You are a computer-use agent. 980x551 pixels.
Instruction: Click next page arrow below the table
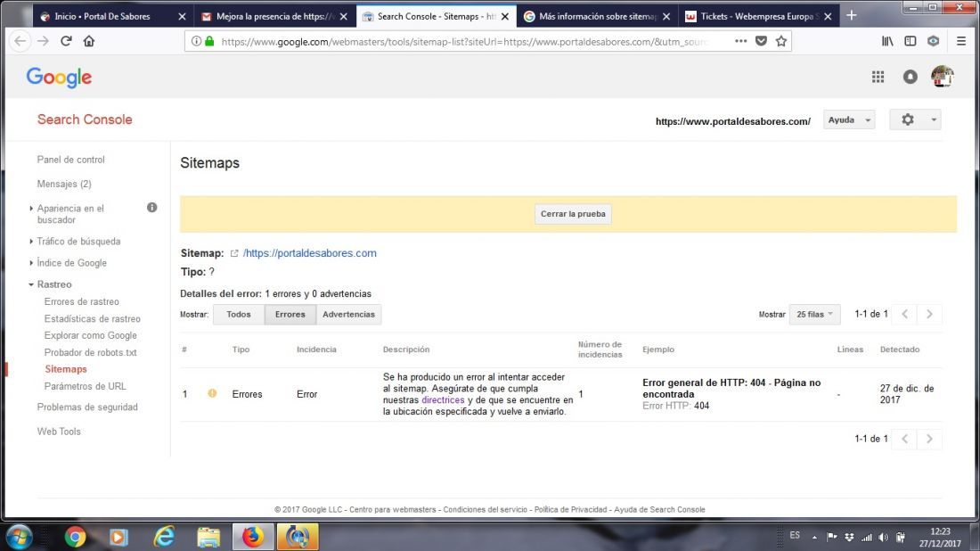[x=929, y=439]
